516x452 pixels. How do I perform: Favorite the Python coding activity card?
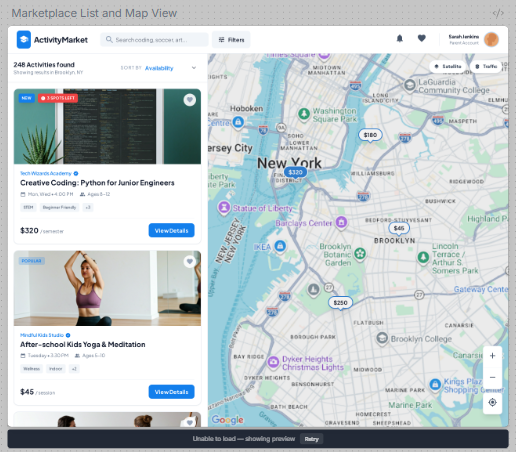tap(190, 100)
